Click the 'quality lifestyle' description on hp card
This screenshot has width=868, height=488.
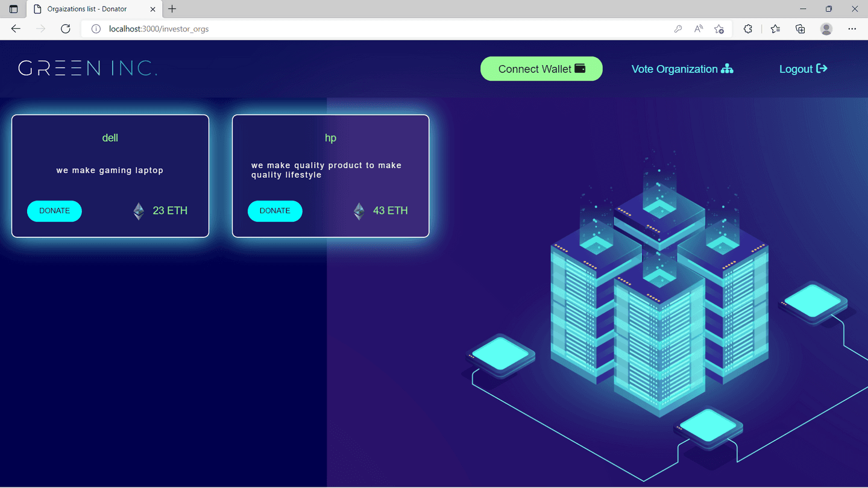click(286, 175)
